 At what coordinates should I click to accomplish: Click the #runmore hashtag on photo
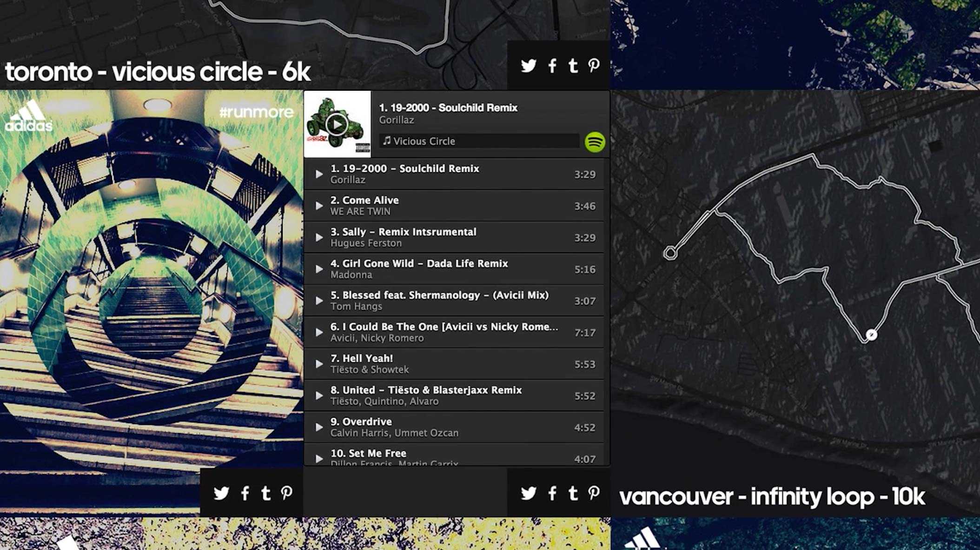[256, 112]
